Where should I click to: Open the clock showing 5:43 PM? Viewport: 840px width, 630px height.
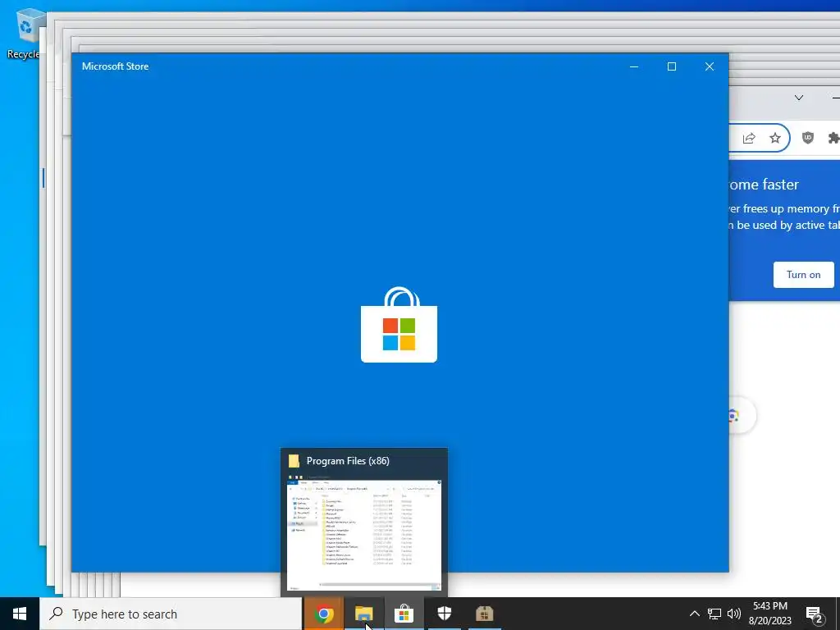769,614
